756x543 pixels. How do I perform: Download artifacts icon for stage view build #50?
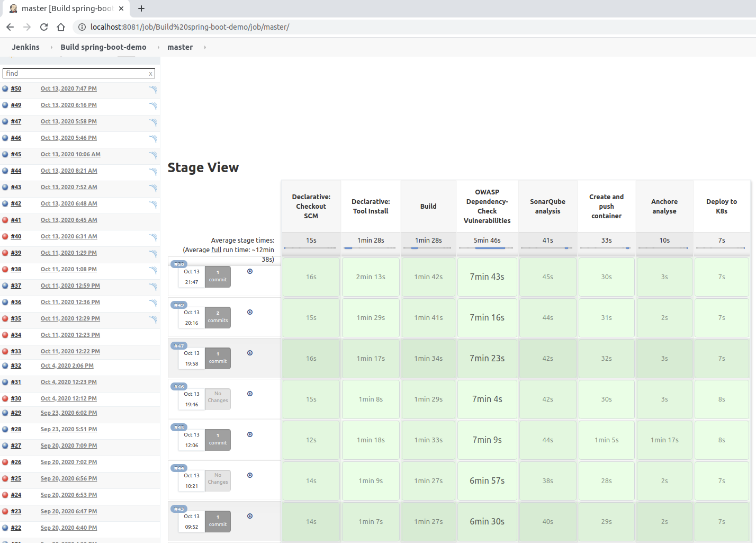click(x=250, y=271)
